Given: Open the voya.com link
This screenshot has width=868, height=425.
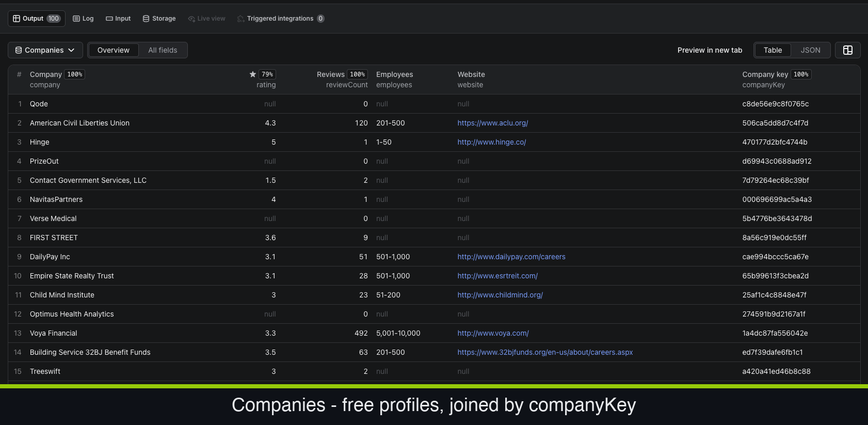Looking at the screenshot, I should pyautogui.click(x=493, y=333).
